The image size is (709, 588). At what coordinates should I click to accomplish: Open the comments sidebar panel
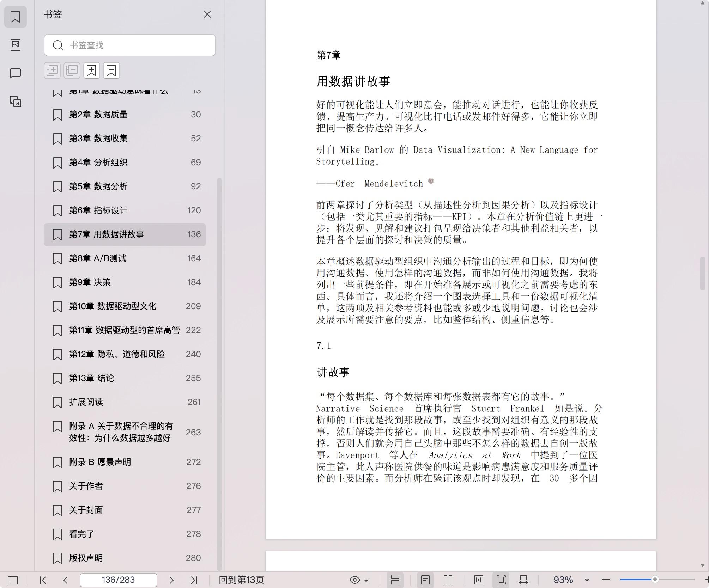15,73
